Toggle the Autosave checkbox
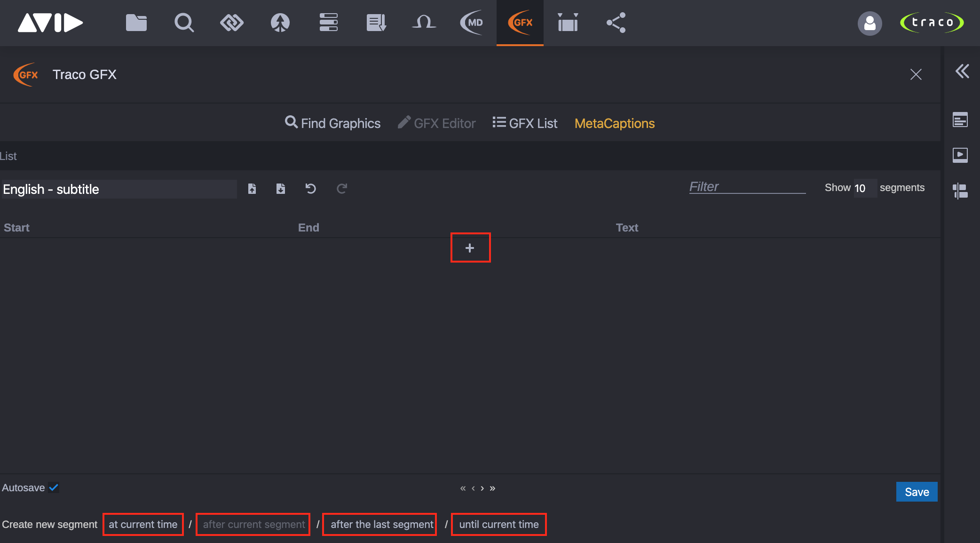The image size is (980, 543). click(54, 487)
